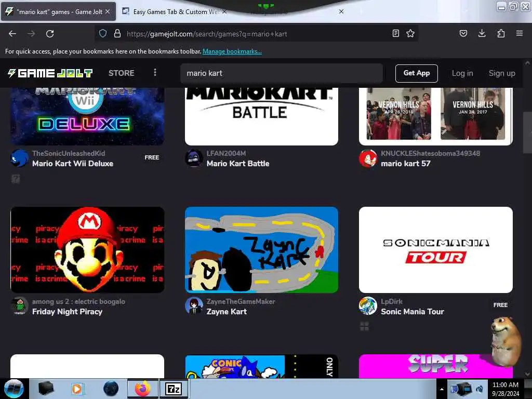Click the 7-Zip taskbar icon

[x=174, y=389]
